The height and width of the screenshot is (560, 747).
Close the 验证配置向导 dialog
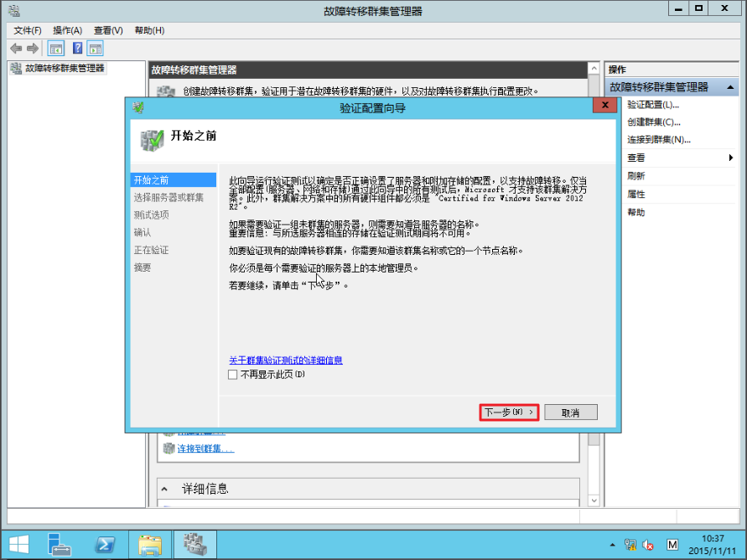[605, 106]
